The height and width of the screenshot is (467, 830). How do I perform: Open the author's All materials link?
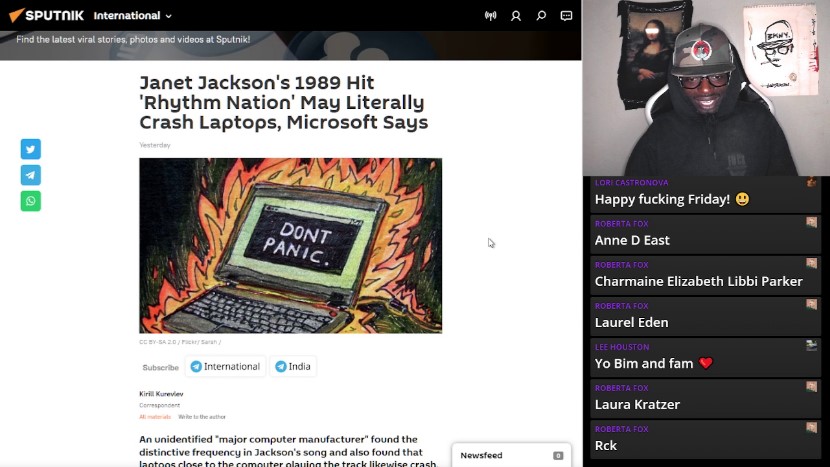pyautogui.click(x=155, y=416)
